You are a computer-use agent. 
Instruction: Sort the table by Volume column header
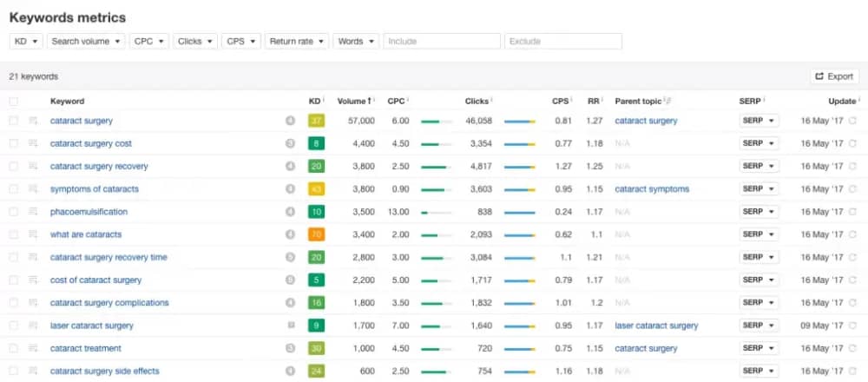click(x=353, y=102)
